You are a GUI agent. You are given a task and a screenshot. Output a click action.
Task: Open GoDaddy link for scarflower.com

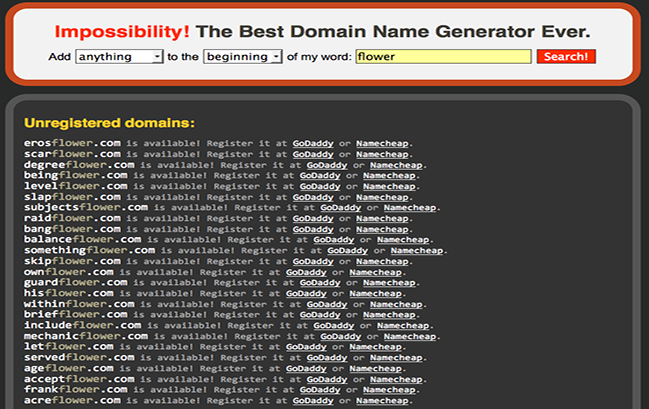[313, 154]
